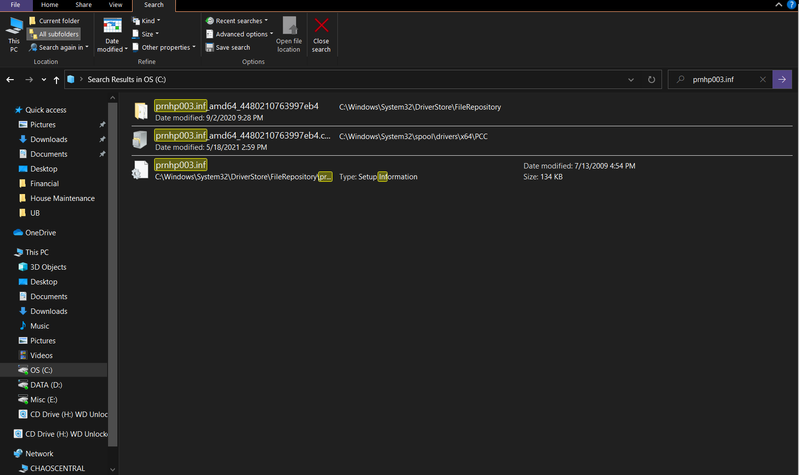Toggle All subfolders search option

point(54,34)
